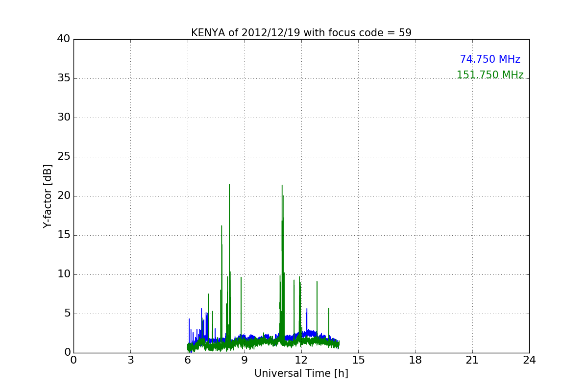Select the green "151.750 MHz" legend label
This screenshot has width=588, height=392.
click(490, 75)
